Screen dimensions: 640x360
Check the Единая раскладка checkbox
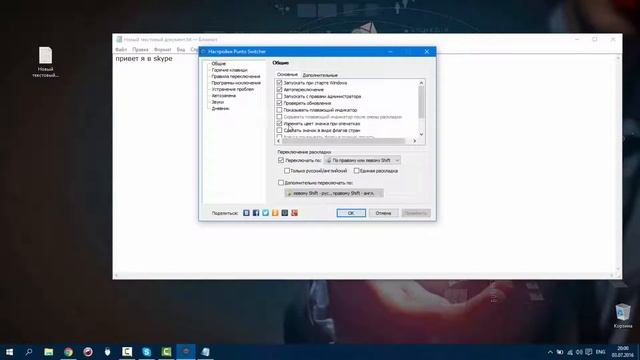coord(356,171)
